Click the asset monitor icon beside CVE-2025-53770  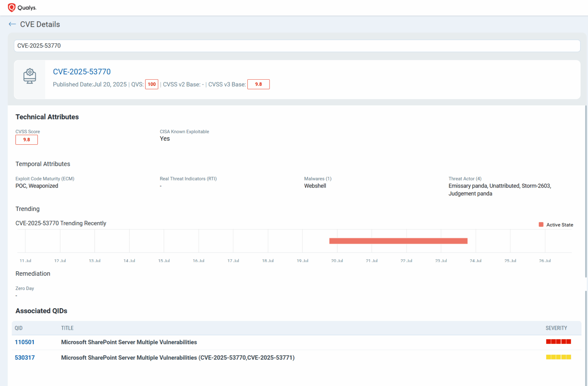tap(29, 77)
